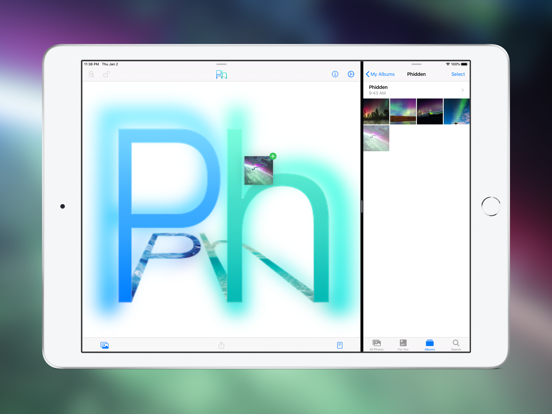This screenshot has width=552, height=414.
Task: Click the left app top grabber handle
Action: [221, 64]
